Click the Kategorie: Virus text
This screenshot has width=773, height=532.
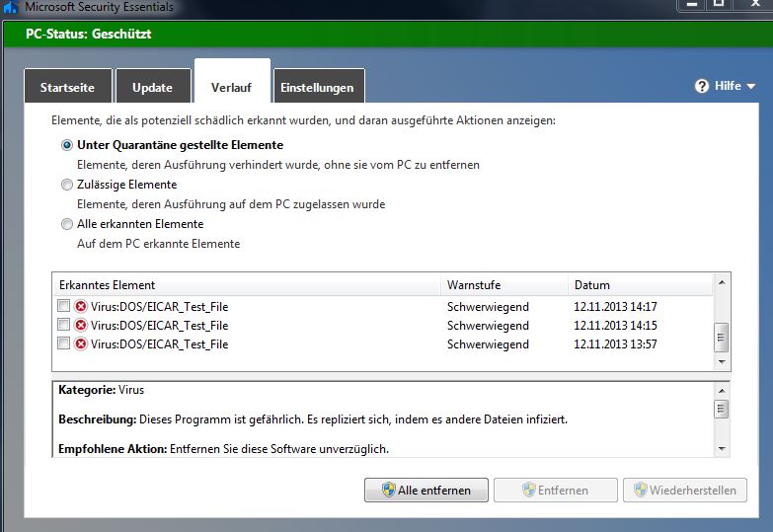(101, 390)
